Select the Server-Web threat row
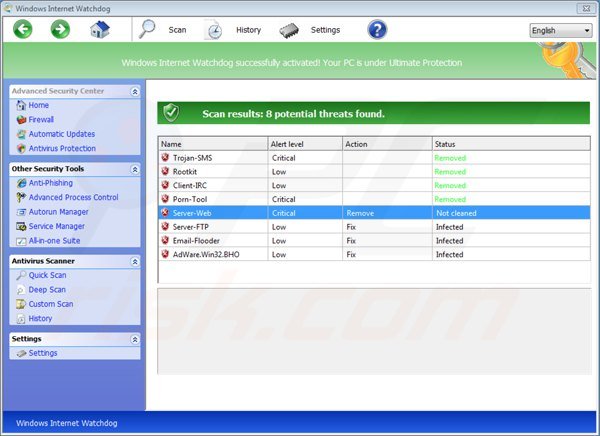This screenshot has height=436, width=600. pyautogui.click(x=374, y=213)
